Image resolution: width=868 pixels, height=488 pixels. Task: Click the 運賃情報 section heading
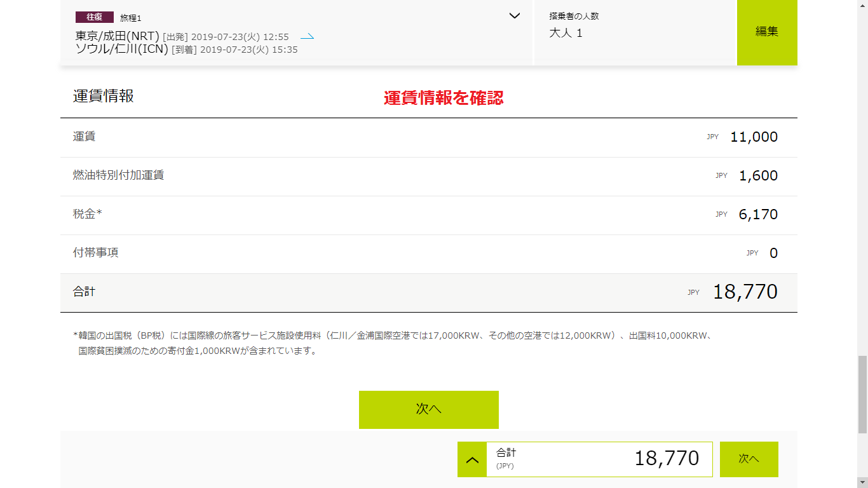coord(104,97)
